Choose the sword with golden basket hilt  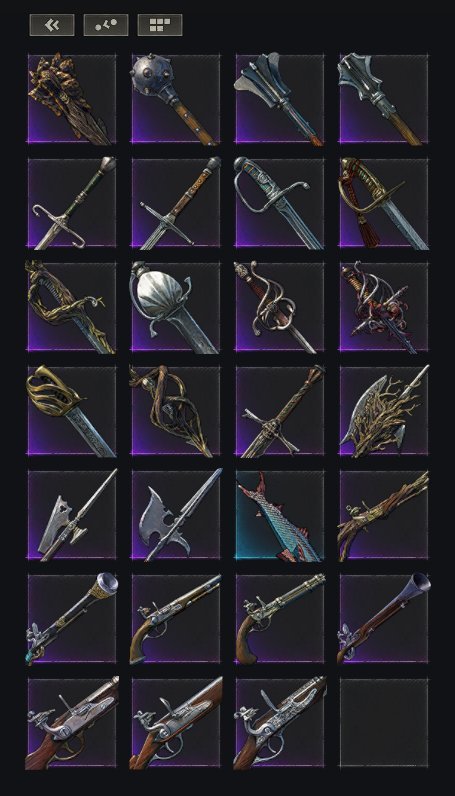(x=72, y=411)
